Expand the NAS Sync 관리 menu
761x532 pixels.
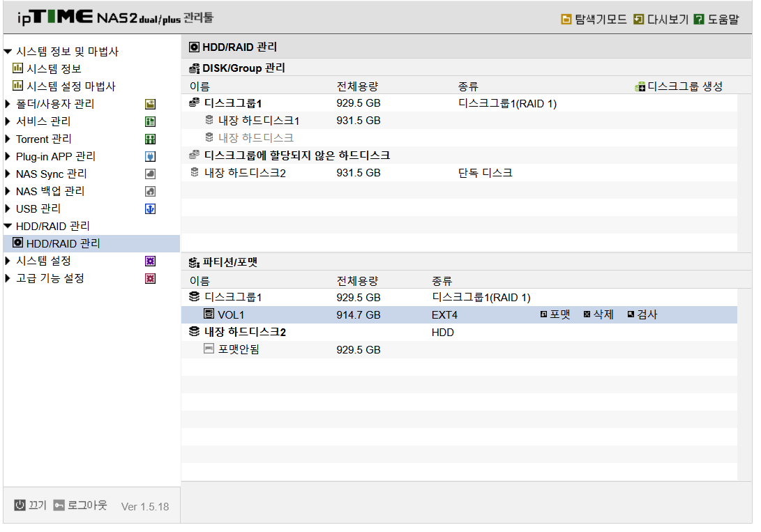7,174
